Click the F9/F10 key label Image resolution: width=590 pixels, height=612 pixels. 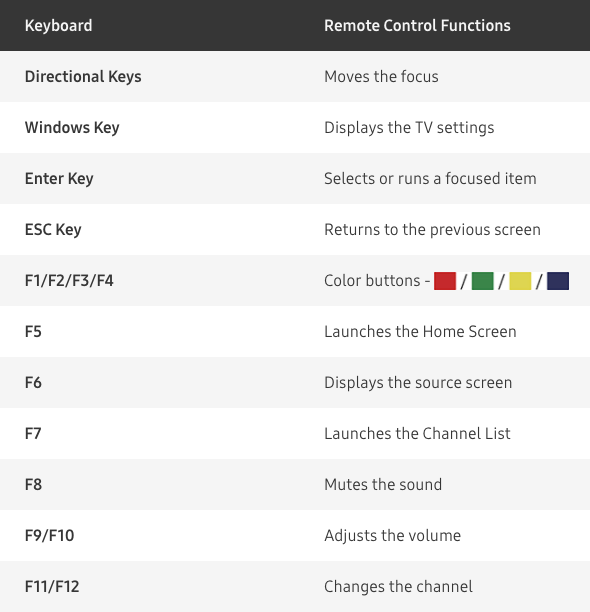click(x=50, y=536)
